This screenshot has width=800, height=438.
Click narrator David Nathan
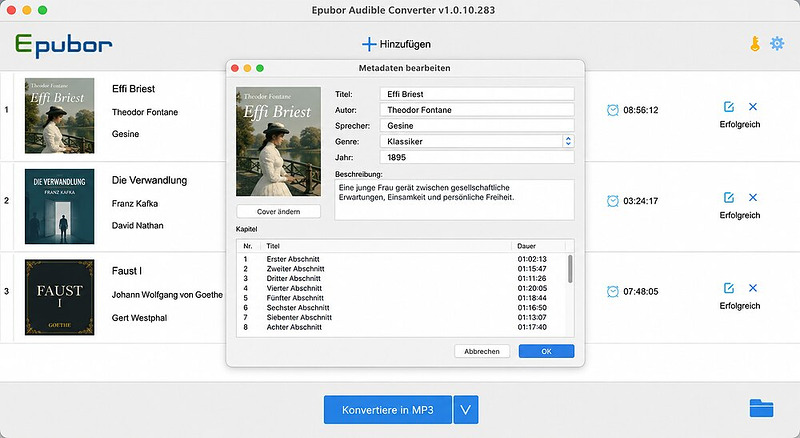138,225
